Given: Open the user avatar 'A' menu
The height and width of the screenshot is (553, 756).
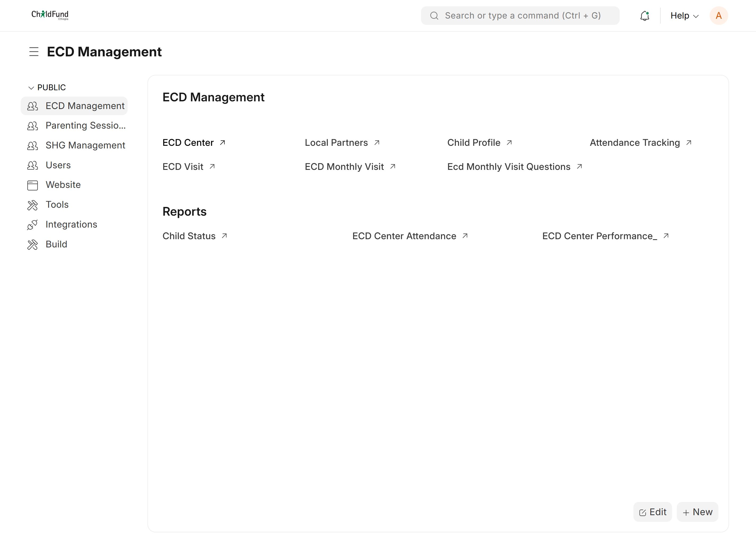Looking at the screenshot, I should (x=718, y=16).
